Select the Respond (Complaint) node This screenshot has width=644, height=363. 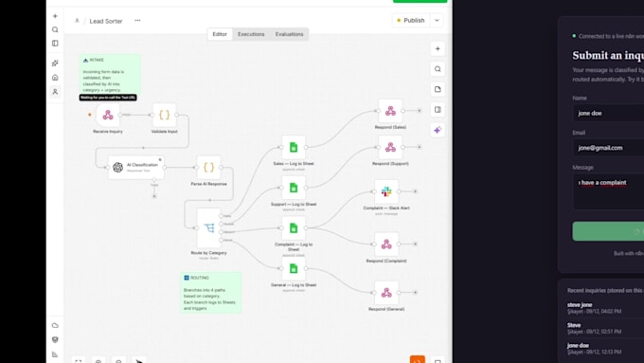[x=386, y=245]
